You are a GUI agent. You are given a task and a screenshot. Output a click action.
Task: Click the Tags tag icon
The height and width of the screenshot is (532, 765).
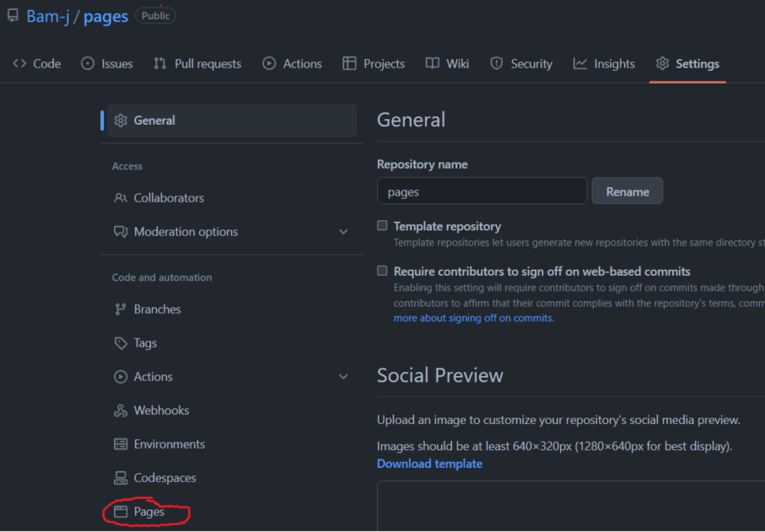[x=121, y=343]
